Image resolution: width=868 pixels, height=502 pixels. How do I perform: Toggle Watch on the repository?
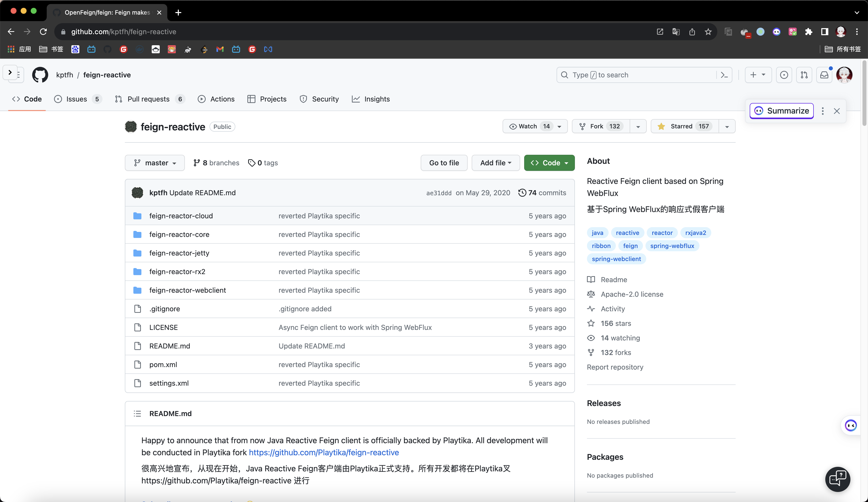528,126
